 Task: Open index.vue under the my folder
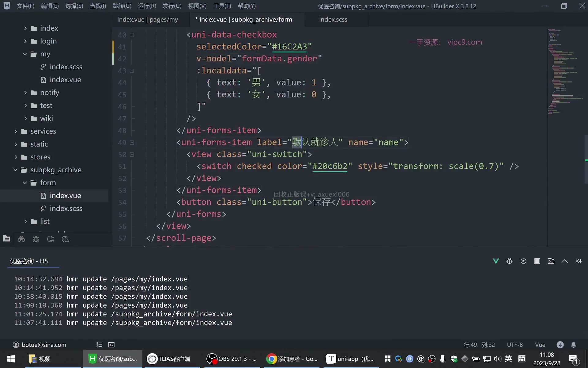[x=65, y=80]
